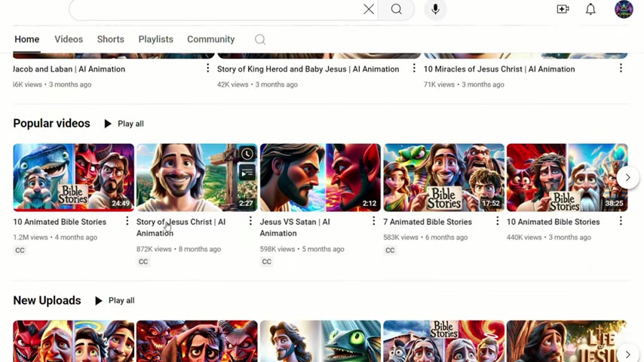
Task: Open the Popular videos section heading
Action: click(x=52, y=123)
